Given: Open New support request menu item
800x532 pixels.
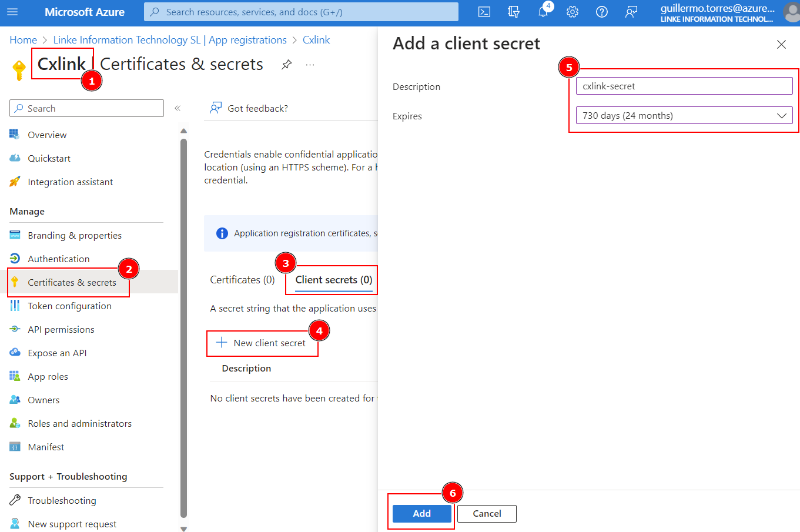Looking at the screenshot, I should pos(72,524).
